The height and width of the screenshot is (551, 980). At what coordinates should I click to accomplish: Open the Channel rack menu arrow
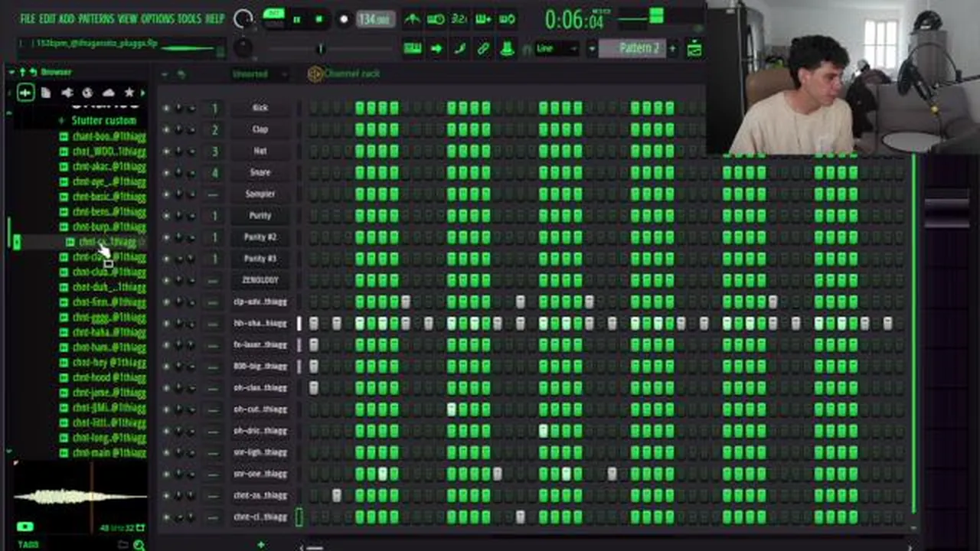coord(165,74)
